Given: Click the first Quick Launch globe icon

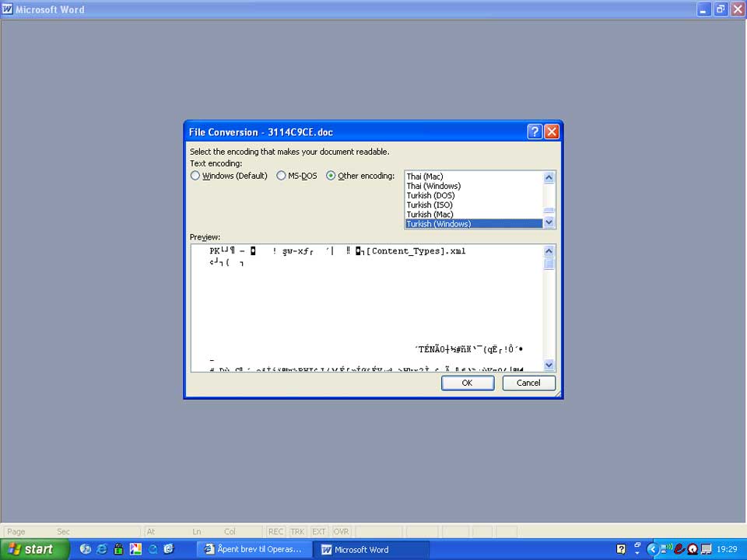Looking at the screenshot, I should (x=86, y=549).
